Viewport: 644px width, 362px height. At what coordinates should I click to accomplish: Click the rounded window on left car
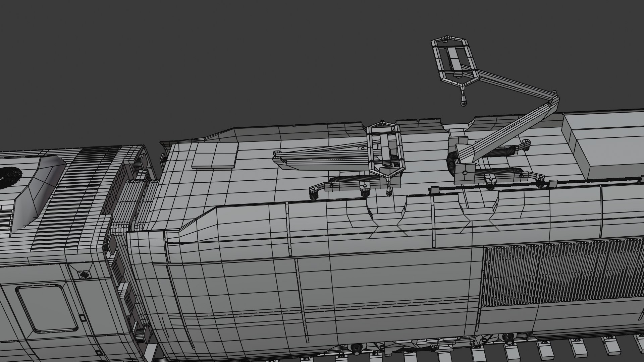pos(47,309)
